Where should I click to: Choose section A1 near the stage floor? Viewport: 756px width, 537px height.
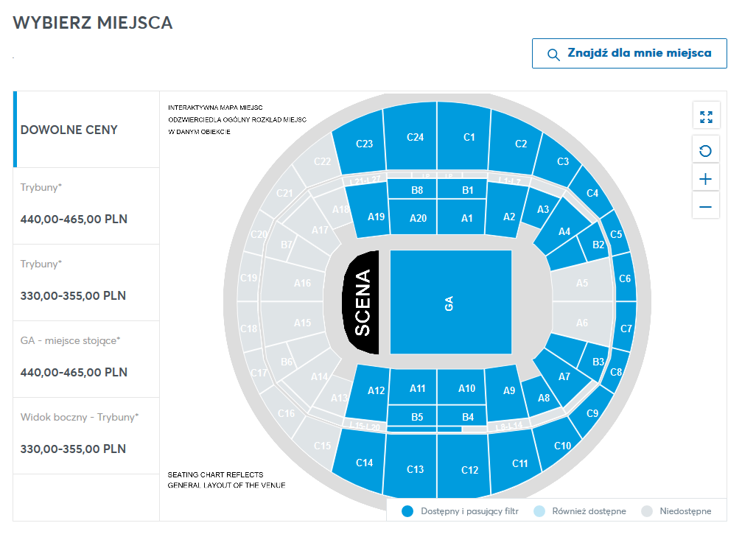tap(467, 218)
